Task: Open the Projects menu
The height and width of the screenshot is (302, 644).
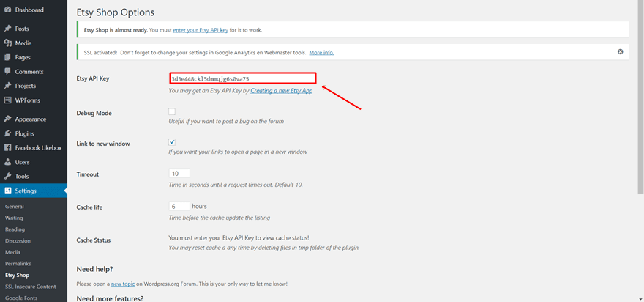Action: (x=26, y=86)
